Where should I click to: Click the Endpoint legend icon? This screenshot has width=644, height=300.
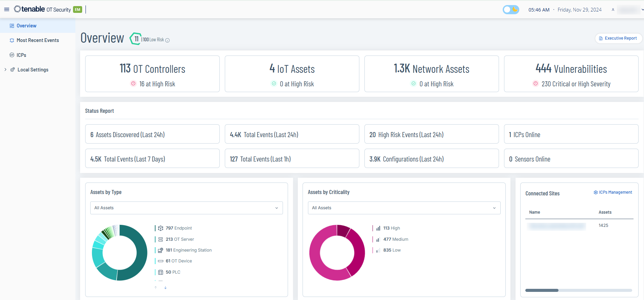tap(161, 228)
